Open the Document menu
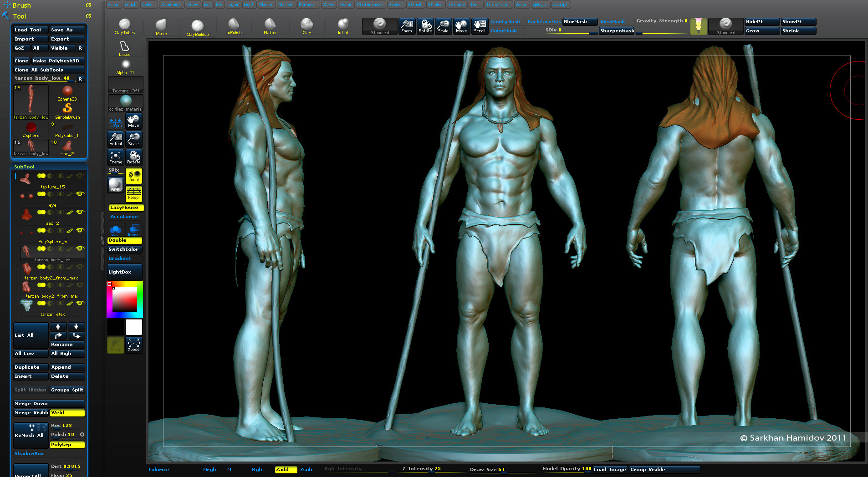Viewport: 868px width, 477px height. (x=170, y=5)
